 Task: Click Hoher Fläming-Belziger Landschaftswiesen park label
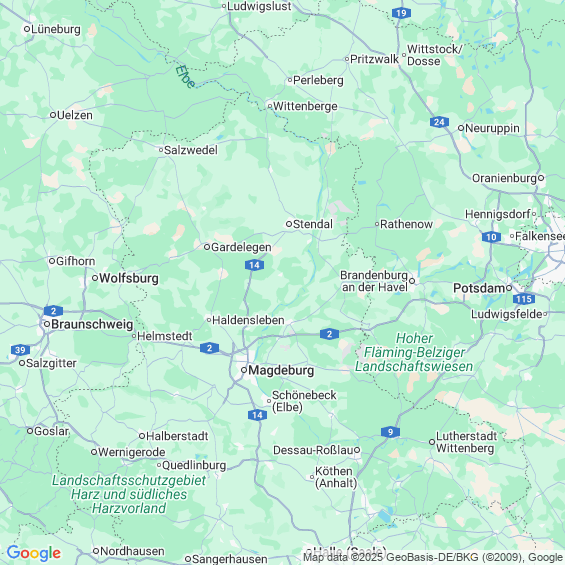point(414,352)
